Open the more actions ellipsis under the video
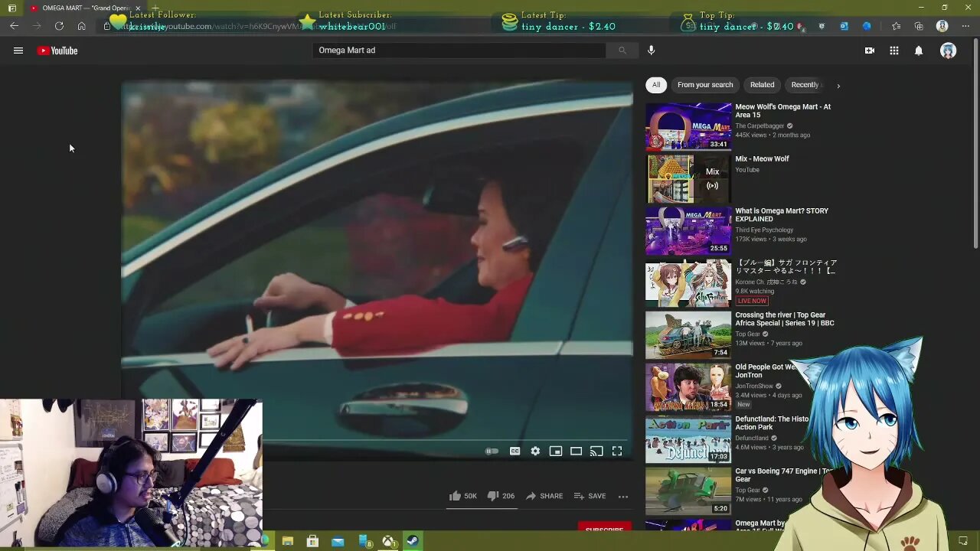The width and height of the screenshot is (980, 551). [x=623, y=496]
